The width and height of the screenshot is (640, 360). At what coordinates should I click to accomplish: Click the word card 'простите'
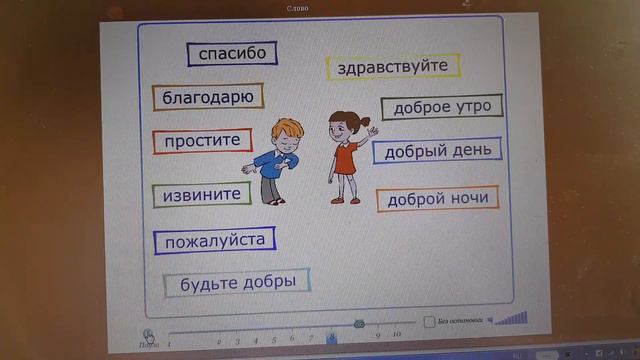(202, 141)
